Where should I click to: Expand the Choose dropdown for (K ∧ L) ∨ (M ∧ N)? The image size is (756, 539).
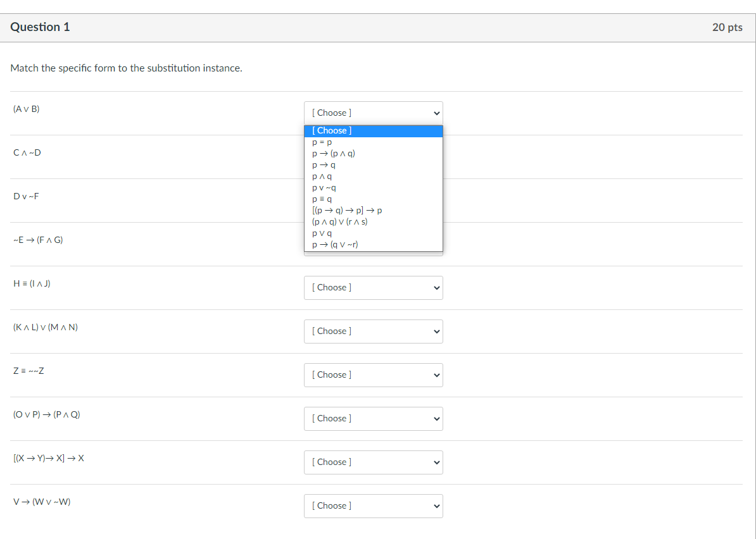[x=374, y=331]
